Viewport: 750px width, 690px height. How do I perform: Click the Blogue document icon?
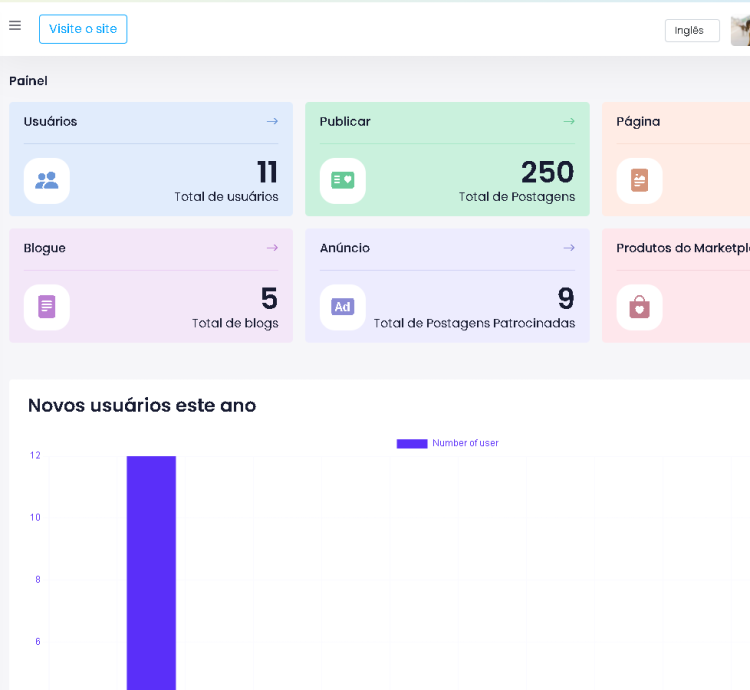47,307
